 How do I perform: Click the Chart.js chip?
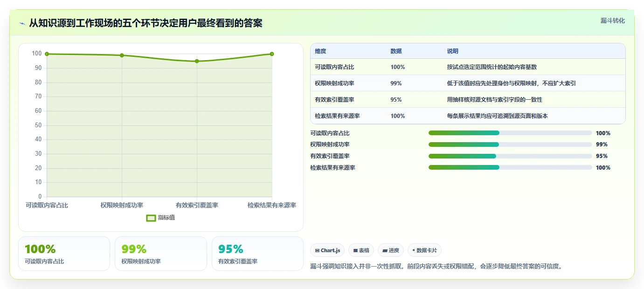pyautogui.click(x=327, y=250)
